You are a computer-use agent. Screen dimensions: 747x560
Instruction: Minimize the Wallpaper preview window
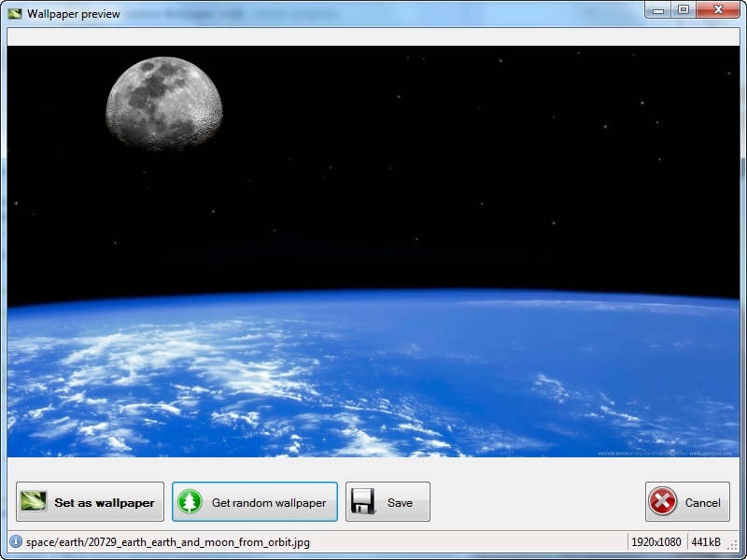(x=659, y=9)
